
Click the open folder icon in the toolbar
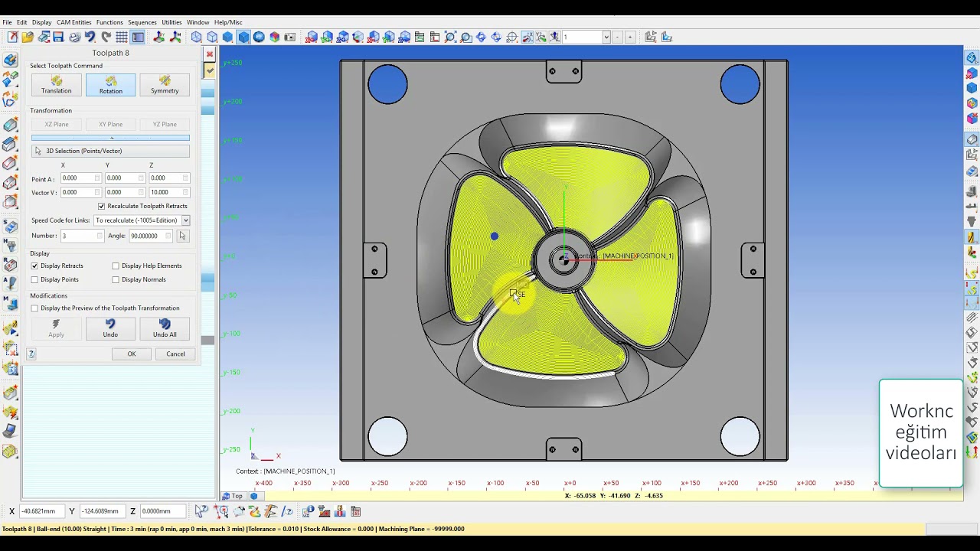click(28, 37)
